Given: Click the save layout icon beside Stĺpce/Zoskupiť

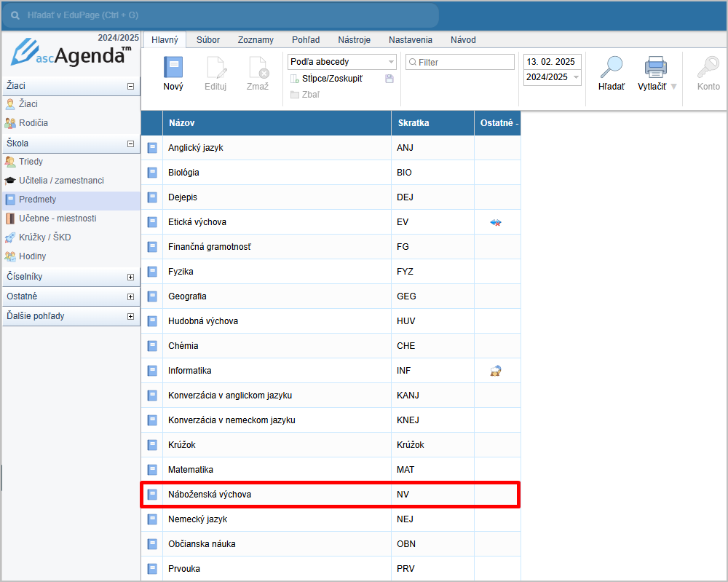Looking at the screenshot, I should (x=389, y=79).
